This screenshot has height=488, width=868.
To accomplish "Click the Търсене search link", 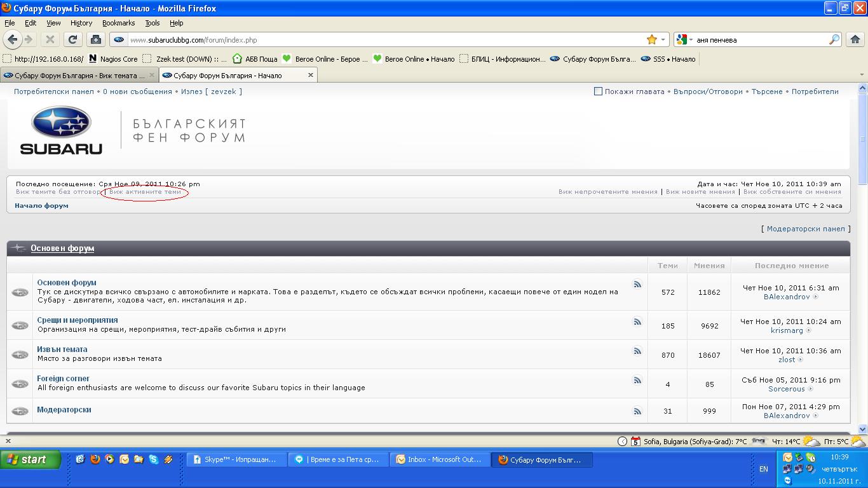I will (x=767, y=91).
